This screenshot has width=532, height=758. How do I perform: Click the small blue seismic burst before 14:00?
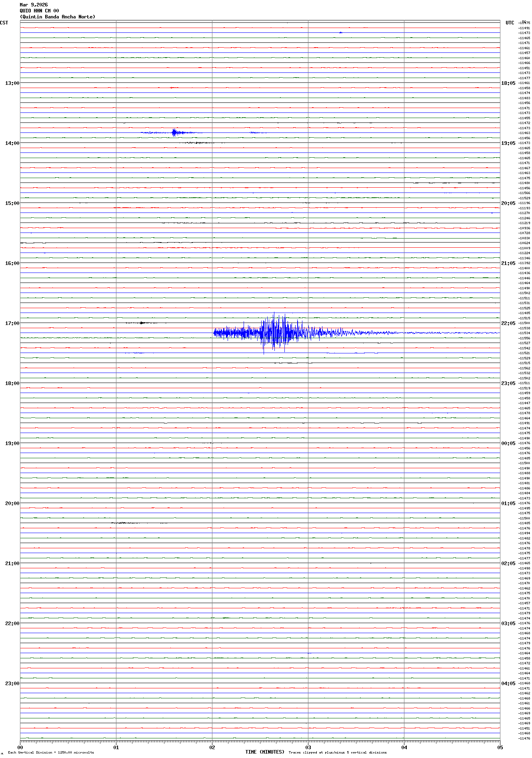(174, 132)
